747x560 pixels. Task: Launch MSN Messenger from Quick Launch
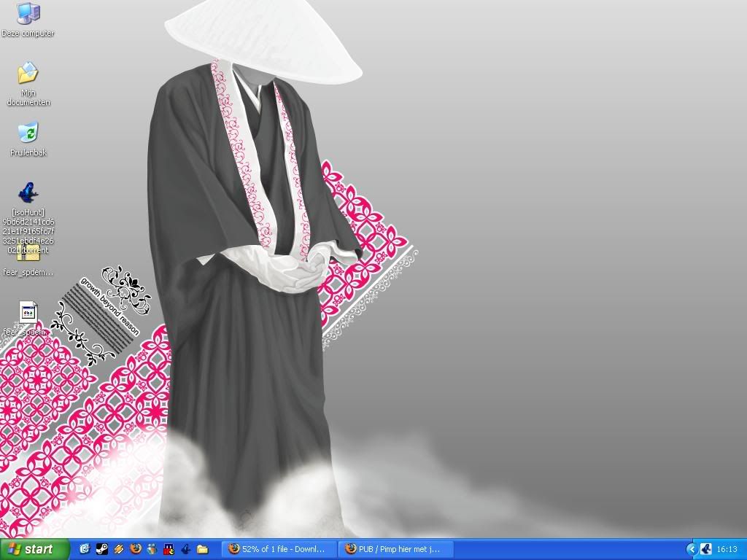pyautogui.click(x=152, y=549)
